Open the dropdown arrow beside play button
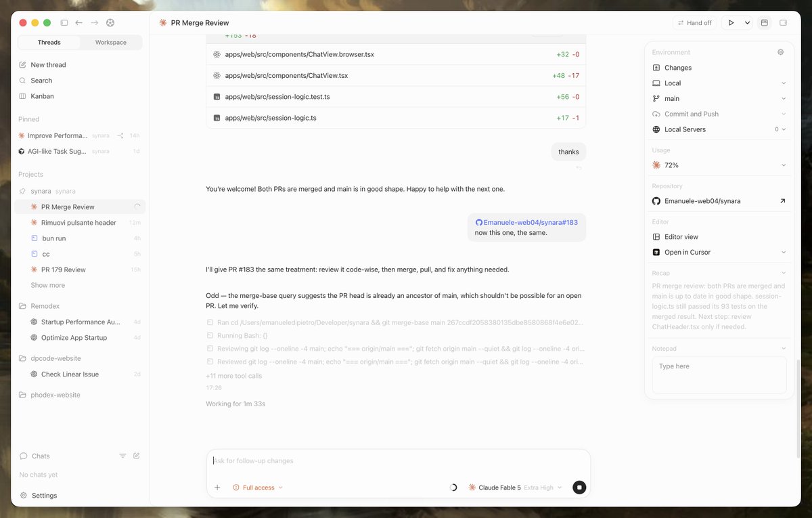Viewport: 812px width, 518px height. pos(747,23)
